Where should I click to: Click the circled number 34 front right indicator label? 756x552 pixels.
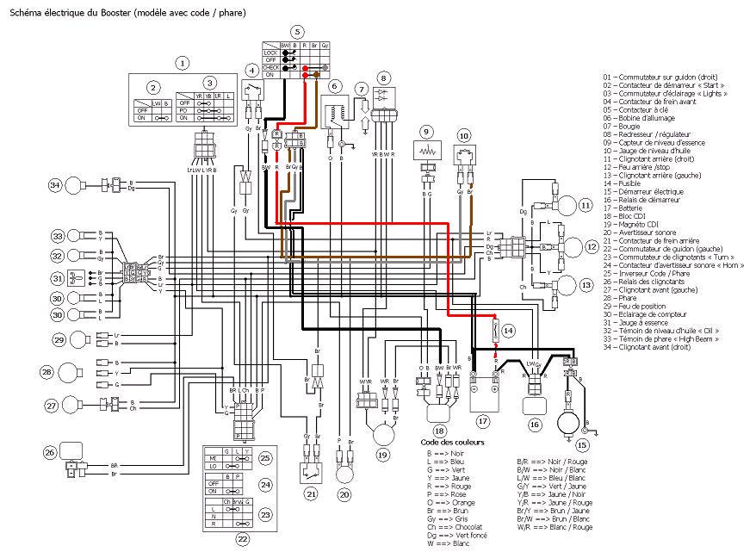pyautogui.click(x=56, y=185)
